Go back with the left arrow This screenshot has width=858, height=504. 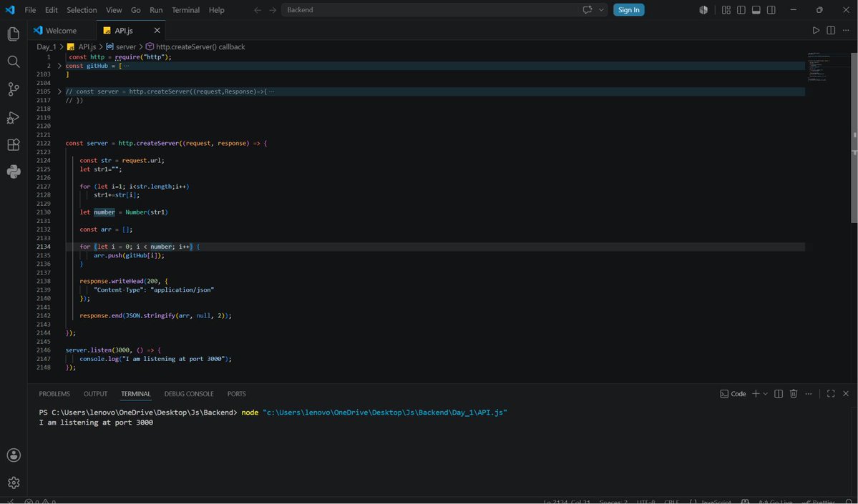pos(257,10)
